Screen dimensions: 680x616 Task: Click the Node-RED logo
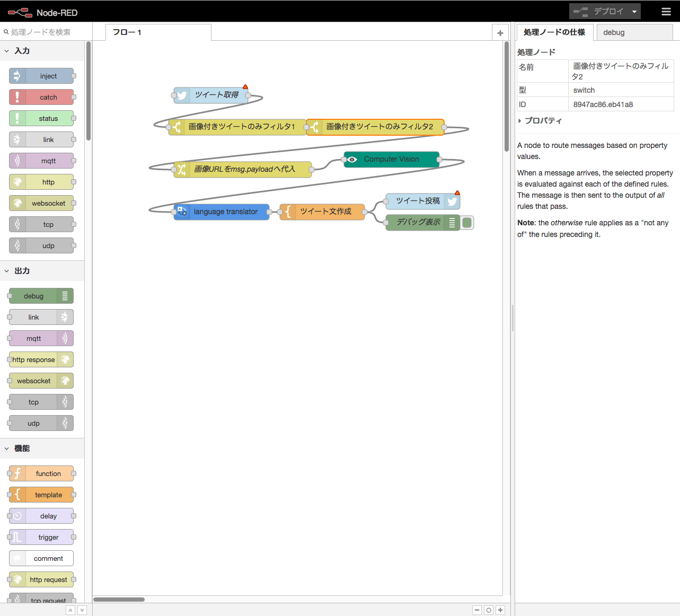click(x=42, y=12)
